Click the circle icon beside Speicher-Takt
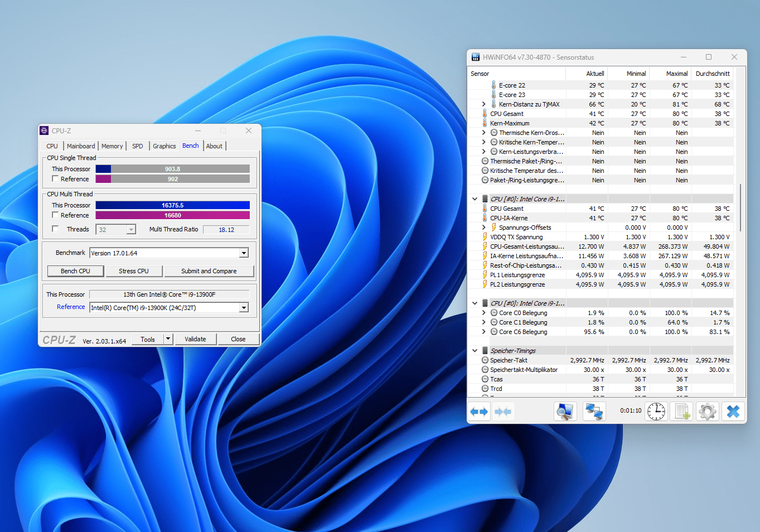 tap(485, 360)
